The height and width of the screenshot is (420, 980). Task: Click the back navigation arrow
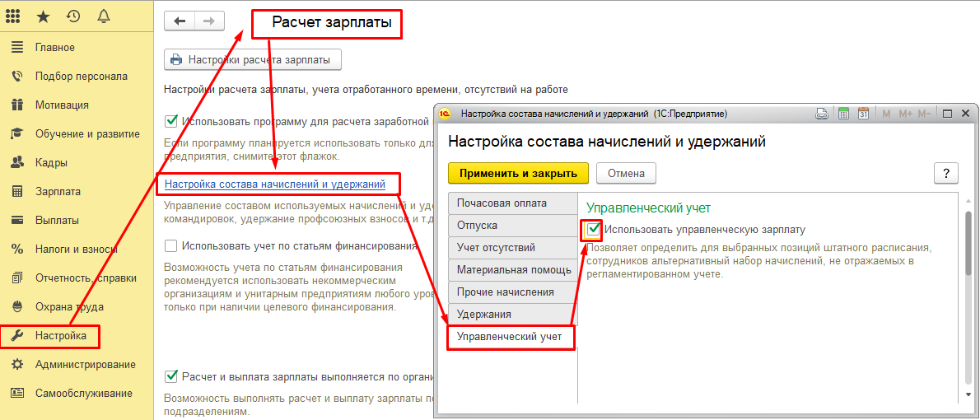(x=180, y=21)
